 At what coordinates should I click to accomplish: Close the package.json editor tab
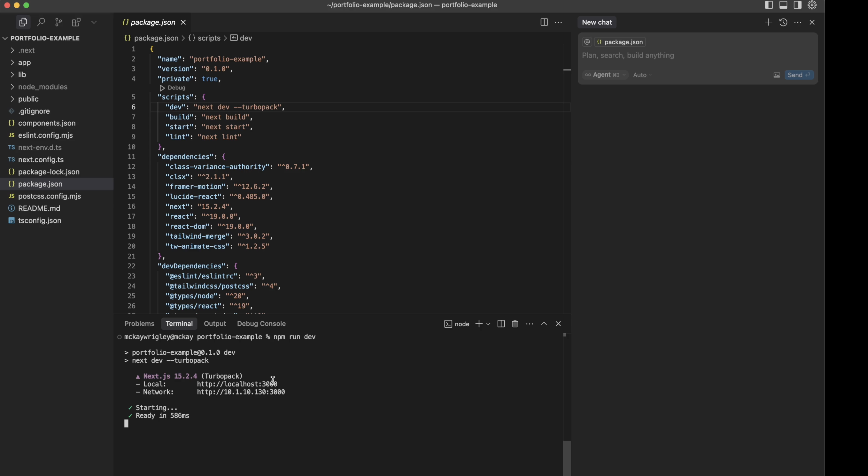tap(183, 22)
